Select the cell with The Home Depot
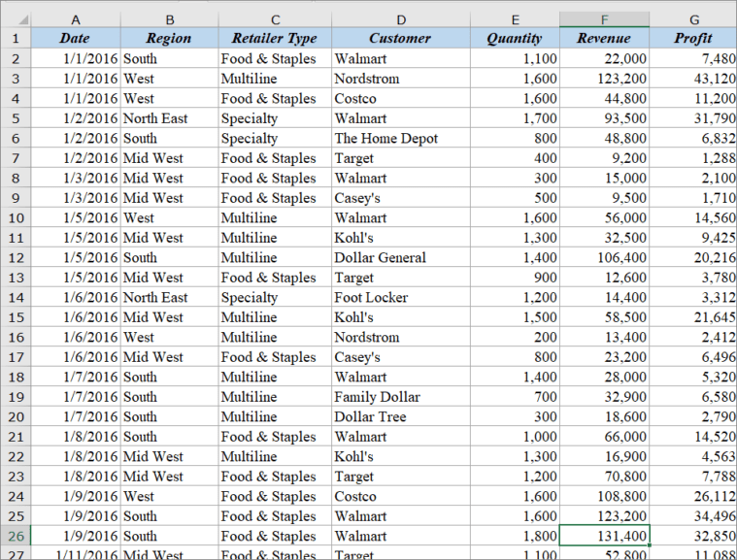The image size is (737, 560). coord(401,138)
